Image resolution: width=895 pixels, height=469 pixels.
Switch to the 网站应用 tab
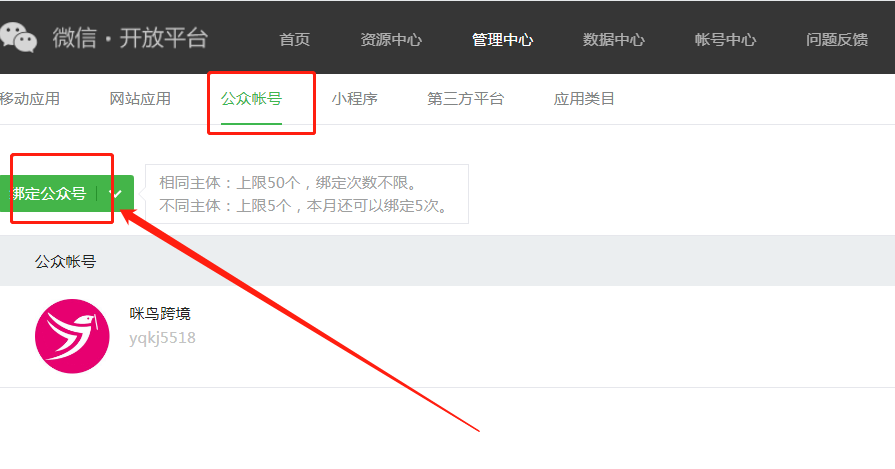pyautogui.click(x=140, y=99)
